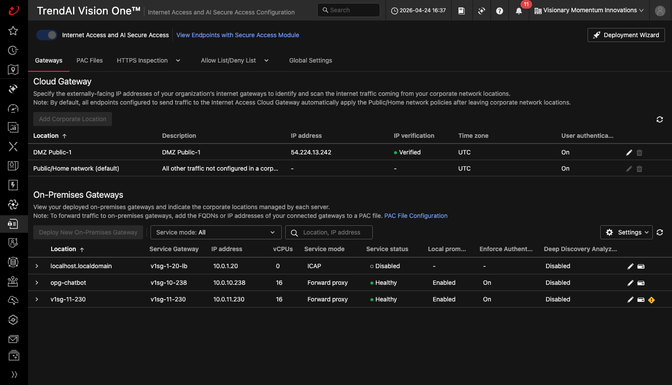Image resolution: width=672 pixels, height=385 pixels.
Task: Click card icon on localhost.localdomain row
Action: pos(641,266)
